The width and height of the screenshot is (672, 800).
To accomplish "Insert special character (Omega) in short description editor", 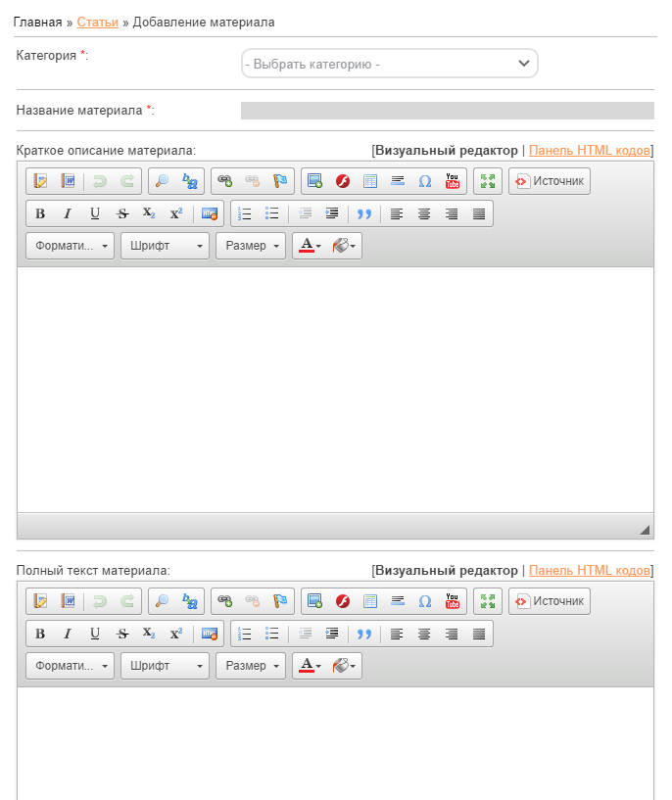I will (425, 181).
